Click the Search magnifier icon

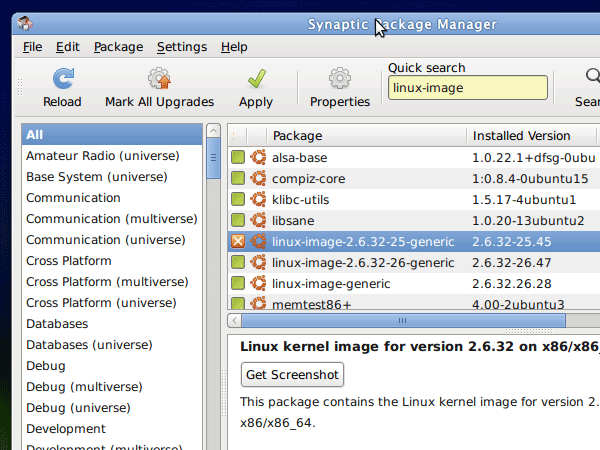(593, 75)
